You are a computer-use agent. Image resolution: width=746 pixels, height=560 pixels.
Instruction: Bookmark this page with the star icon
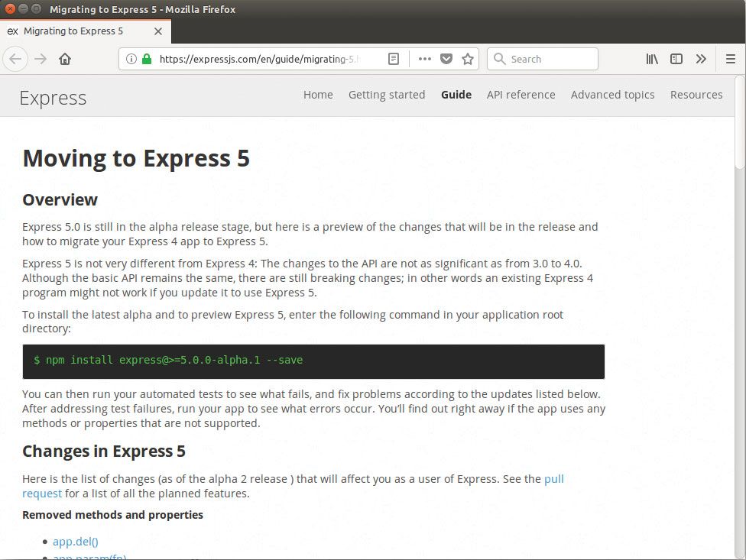(x=467, y=59)
